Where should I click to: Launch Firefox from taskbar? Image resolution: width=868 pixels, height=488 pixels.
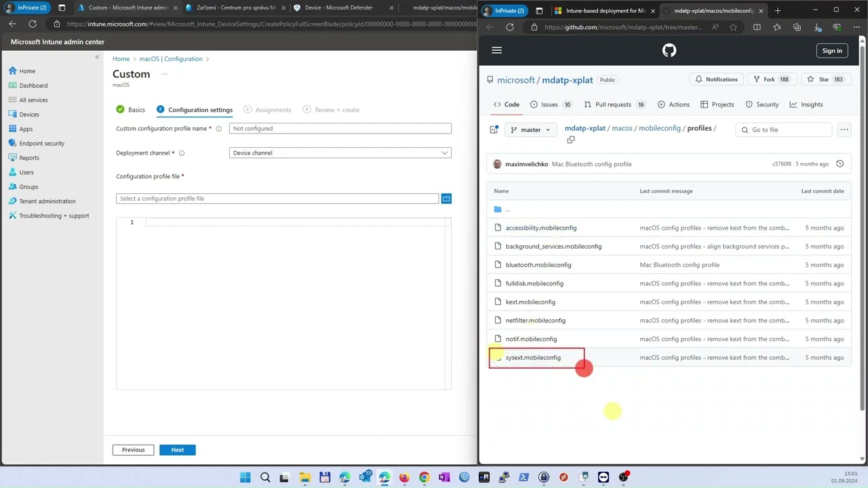coord(404,477)
